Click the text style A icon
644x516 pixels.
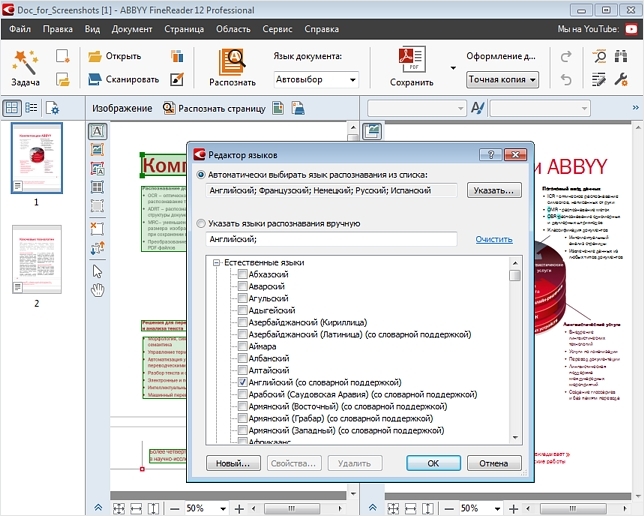click(x=477, y=108)
